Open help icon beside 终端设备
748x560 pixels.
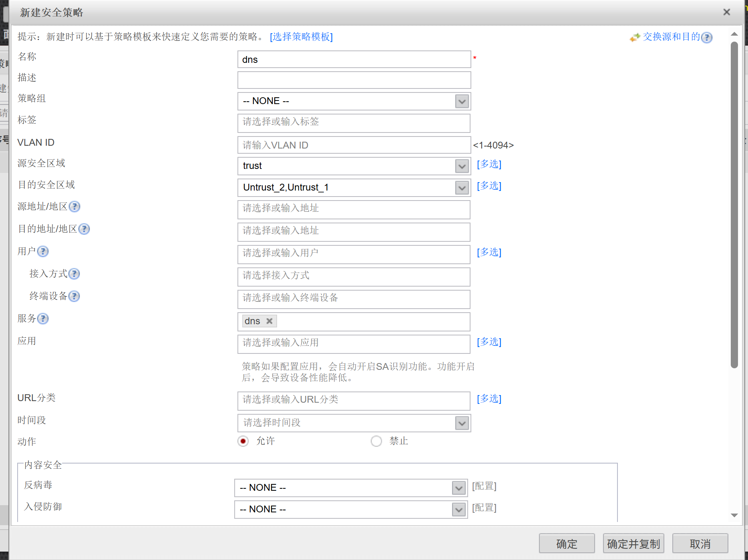(x=74, y=296)
